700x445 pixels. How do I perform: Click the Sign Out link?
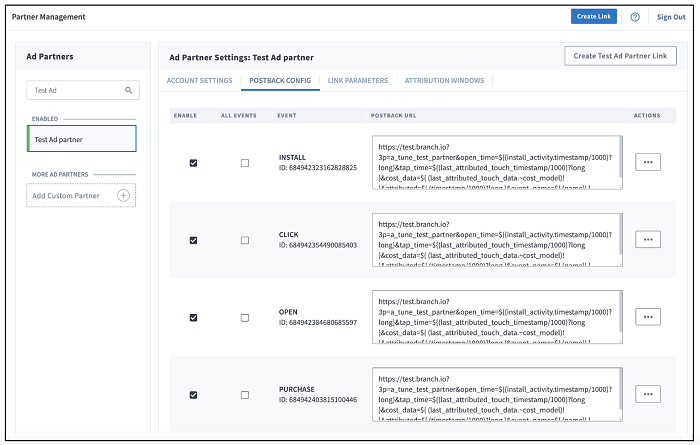click(671, 17)
